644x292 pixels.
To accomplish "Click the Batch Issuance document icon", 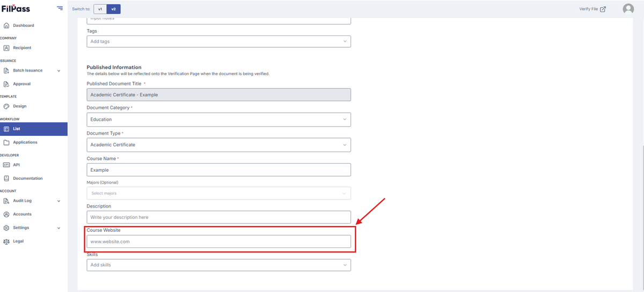I will 6,70.
